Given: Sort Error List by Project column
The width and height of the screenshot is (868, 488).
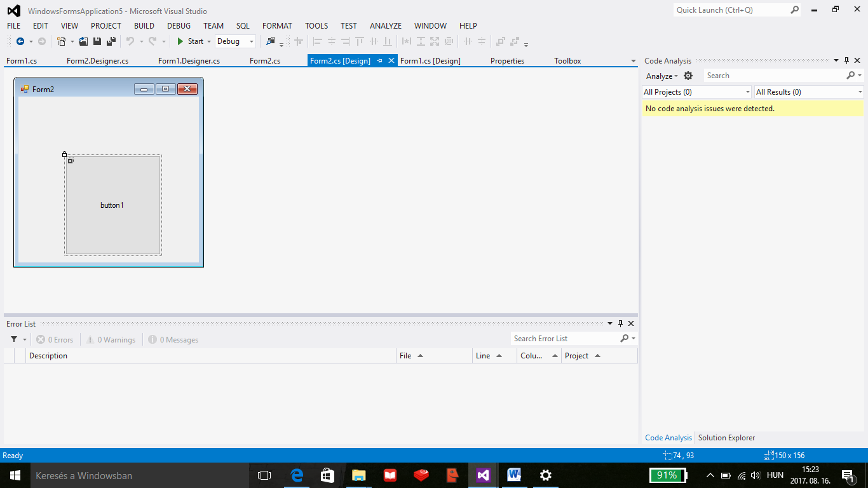Looking at the screenshot, I should pos(599,356).
